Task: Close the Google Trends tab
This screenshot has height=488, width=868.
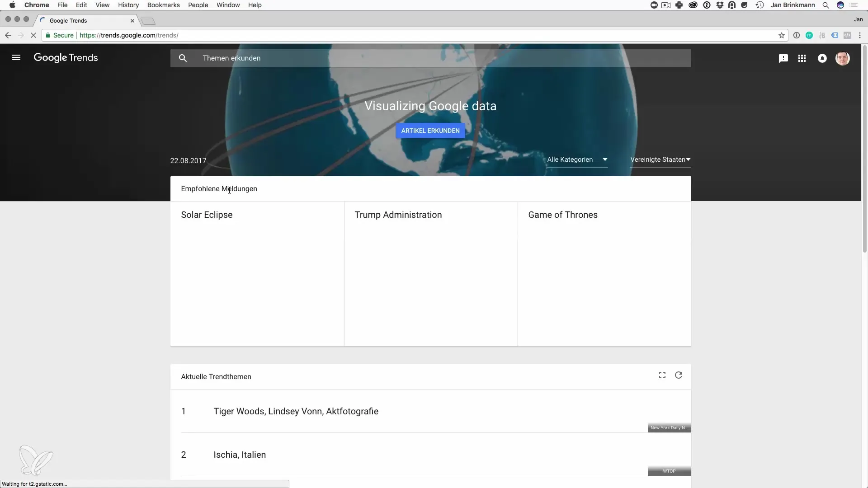Action: click(132, 21)
